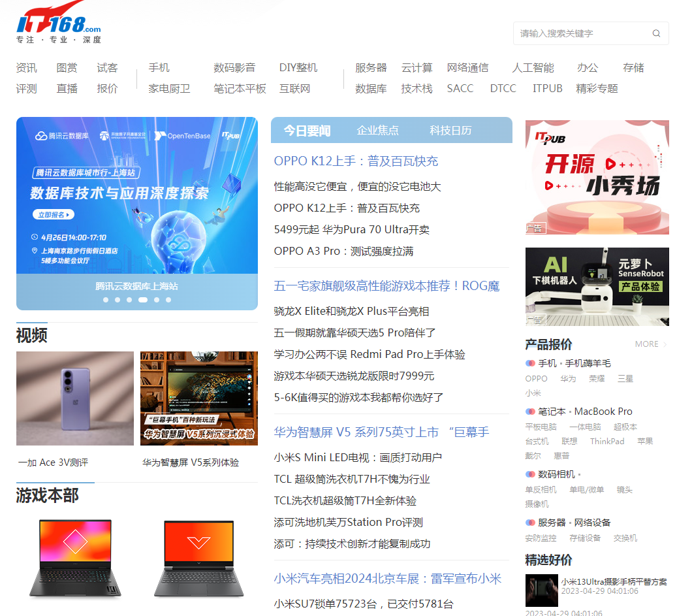Go to the 手机 channel

(159, 67)
